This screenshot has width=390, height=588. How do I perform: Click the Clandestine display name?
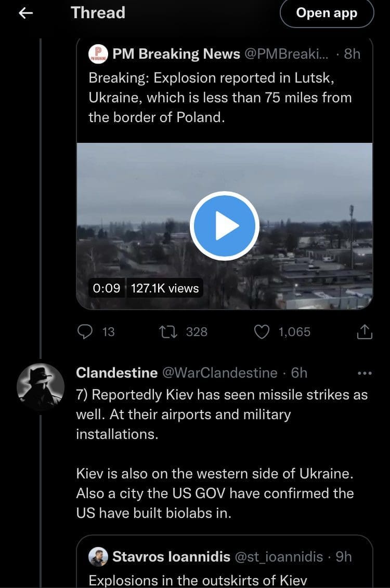point(116,373)
